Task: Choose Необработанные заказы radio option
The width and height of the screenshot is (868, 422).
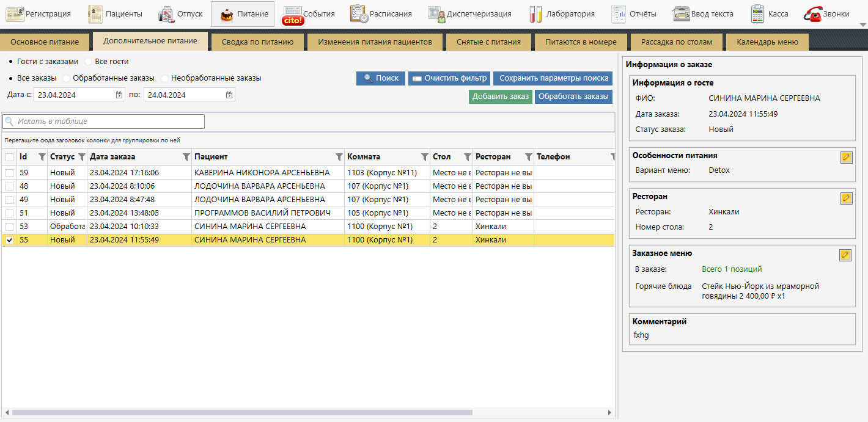Action: click(165, 78)
